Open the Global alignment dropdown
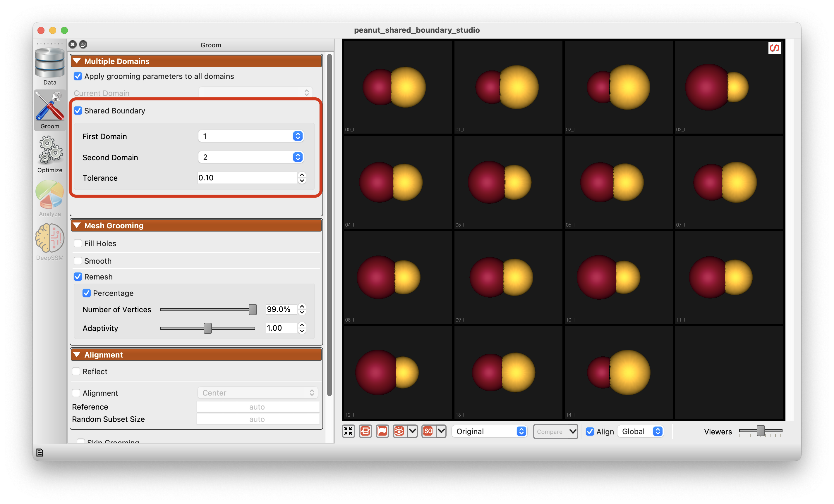834x504 pixels. pos(640,431)
